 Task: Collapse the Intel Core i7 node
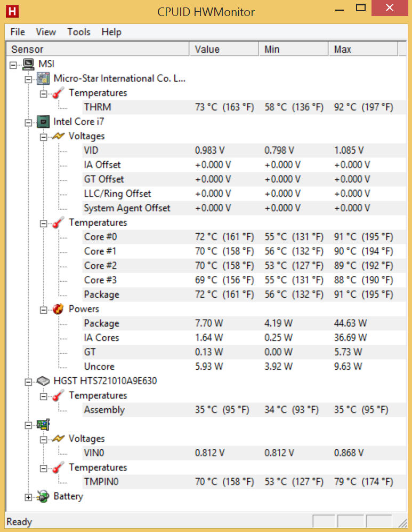[x=28, y=123]
